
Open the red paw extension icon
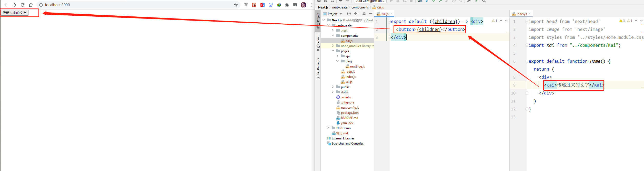click(254, 5)
